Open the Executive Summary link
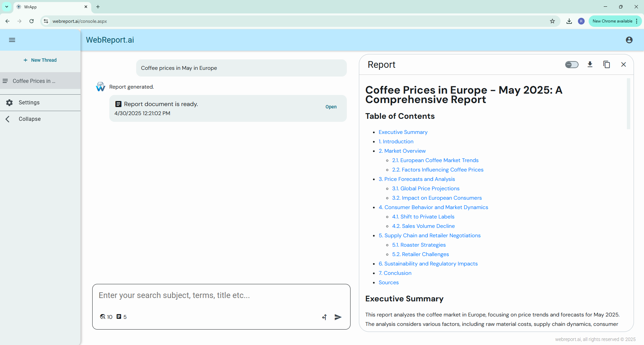This screenshot has width=644, height=345. click(403, 132)
